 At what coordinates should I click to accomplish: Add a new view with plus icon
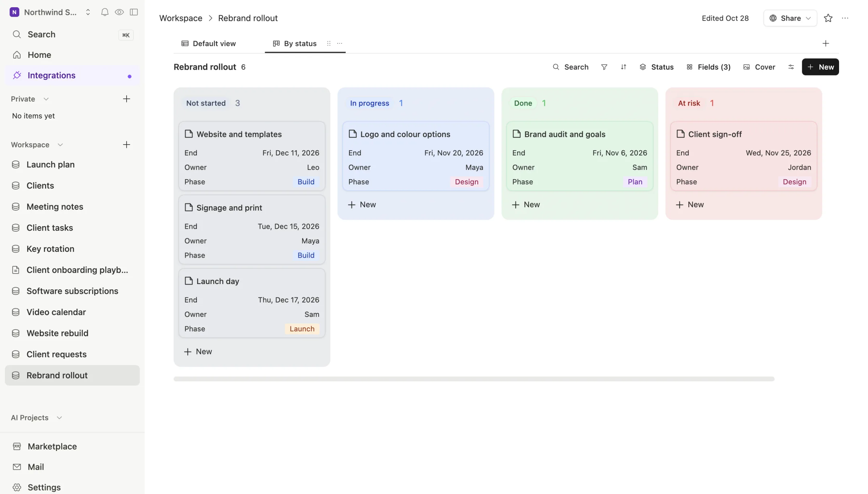point(825,43)
